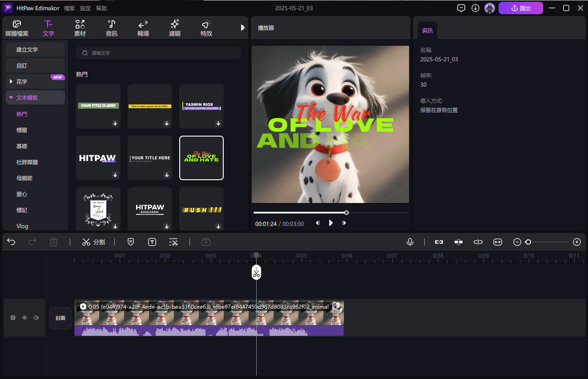
Task: Download the YOUR TITLE HERE white template
Action: tap(167, 175)
